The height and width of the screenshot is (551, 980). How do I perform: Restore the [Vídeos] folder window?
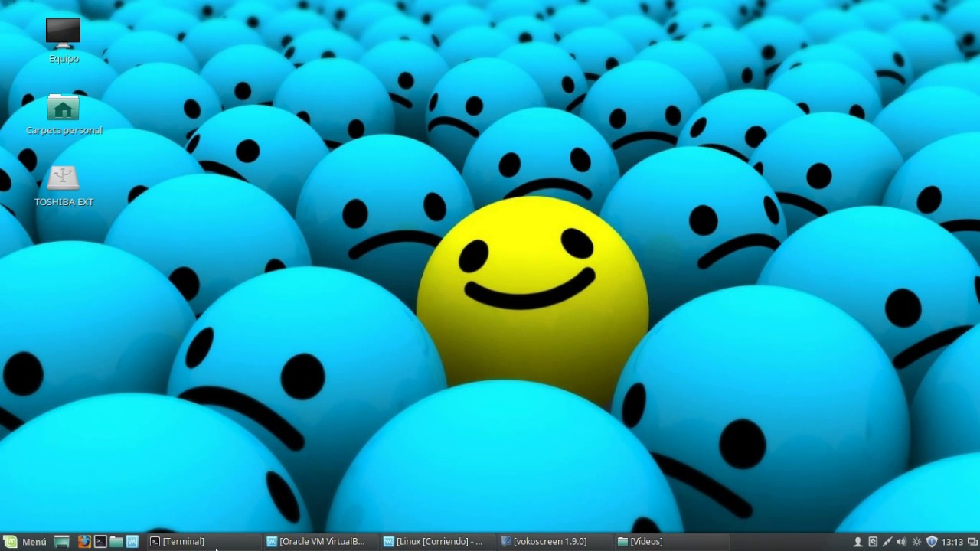pos(671,542)
